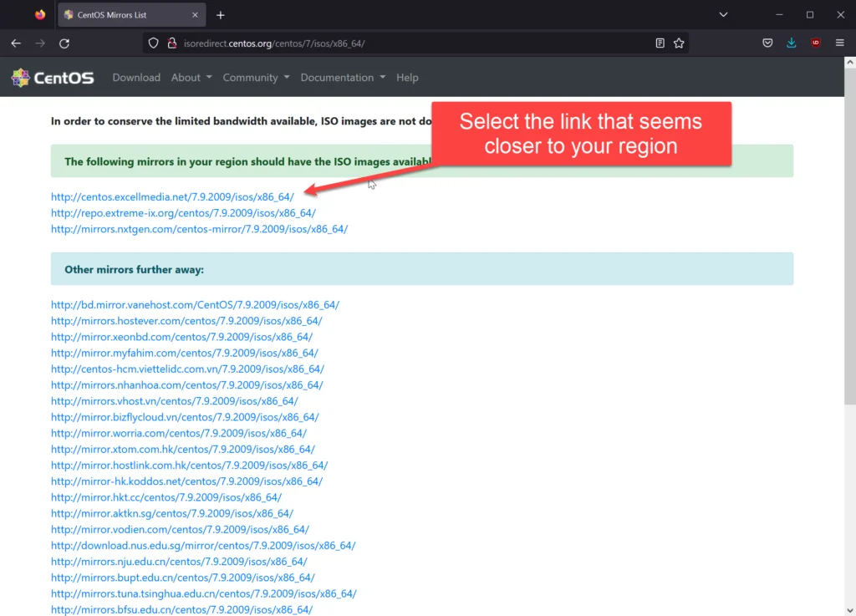Open a new browser tab
This screenshot has width=856, height=616.
[219, 14]
